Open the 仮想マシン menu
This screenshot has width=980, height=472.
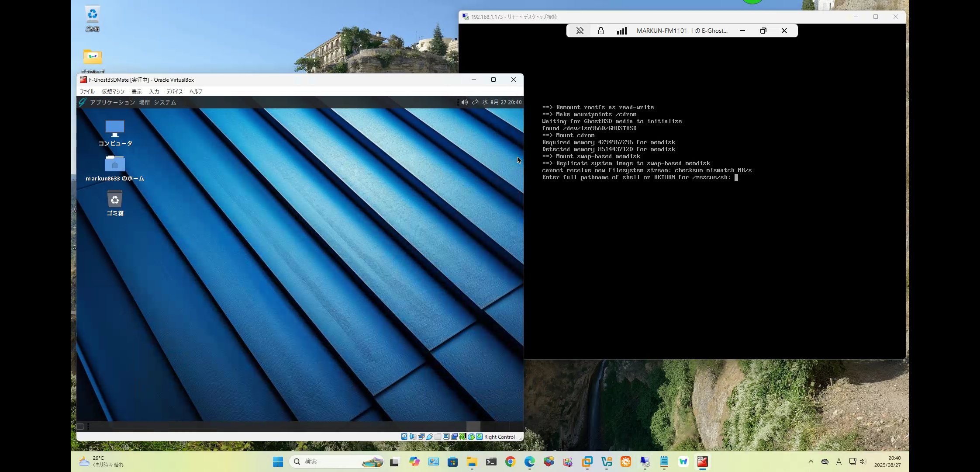pos(113,91)
